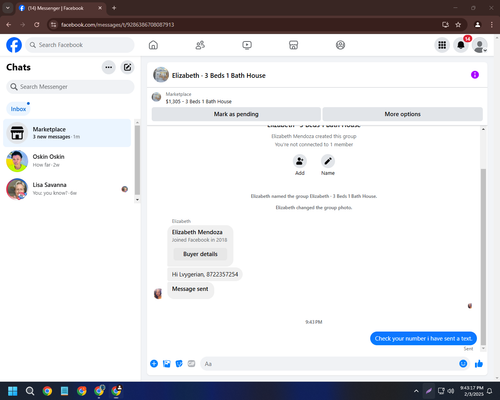The height and width of the screenshot is (400, 500).
Task: Click the chat list scrollbar down arrow
Action: click(137, 200)
